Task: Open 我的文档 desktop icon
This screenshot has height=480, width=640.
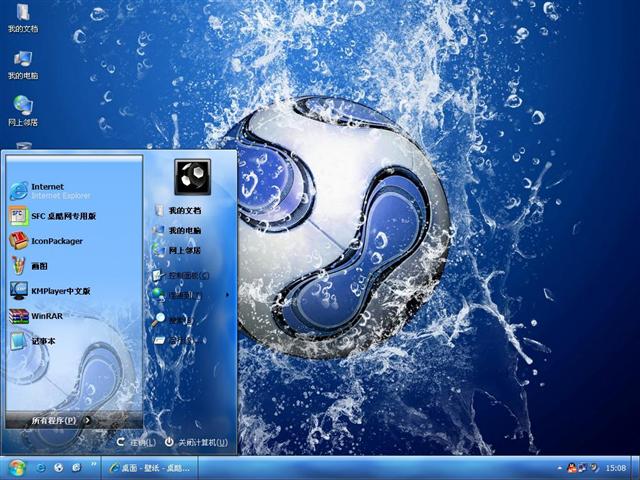Action: tap(22, 18)
